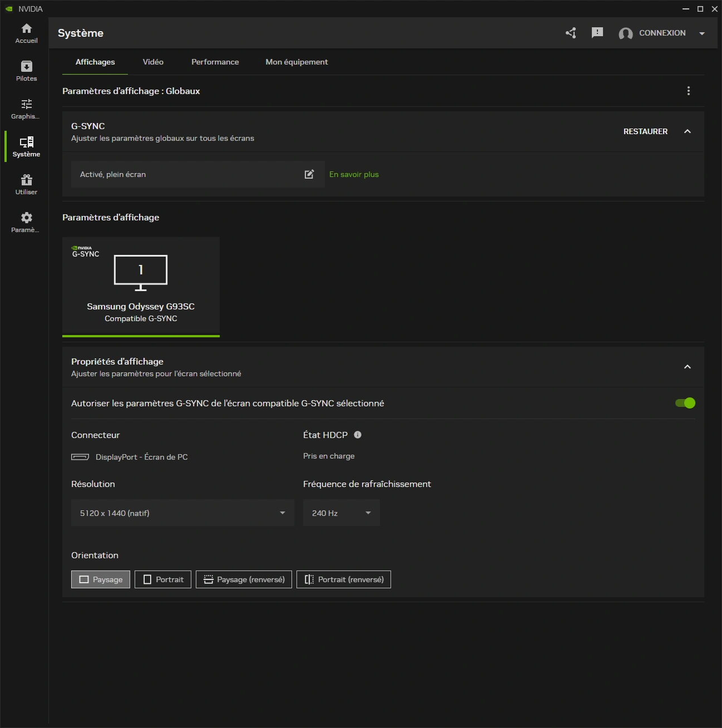Edit the G-SYNC mode setting
This screenshot has height=728, width=722.
(x=309, y=174)
